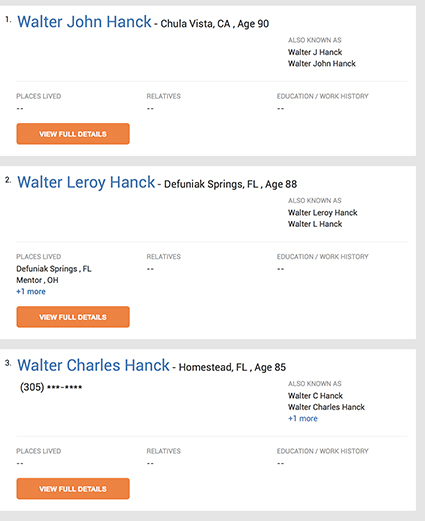View full details for Walter John Hanck
This screenshot has width=425, height=521.
(73, 134)
